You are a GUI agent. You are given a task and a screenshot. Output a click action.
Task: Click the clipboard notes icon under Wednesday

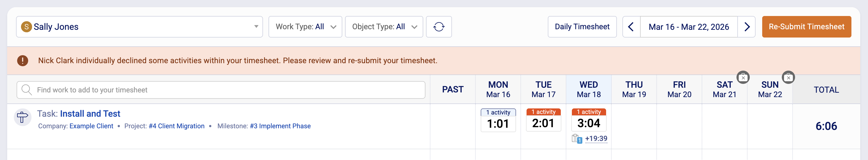click(577, 138)
